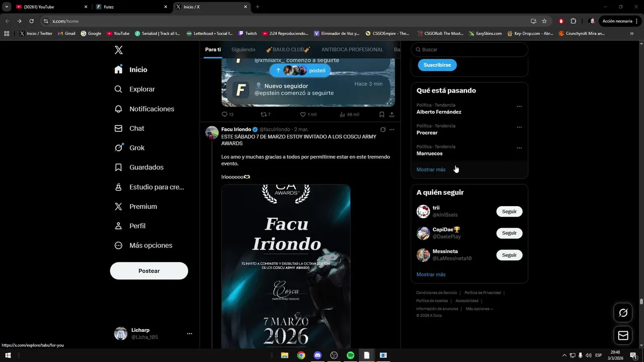The image size is (644, 362).
Task: Click the Licharp profile avatar
Action: pyautogui.click(x=121, y=334)
